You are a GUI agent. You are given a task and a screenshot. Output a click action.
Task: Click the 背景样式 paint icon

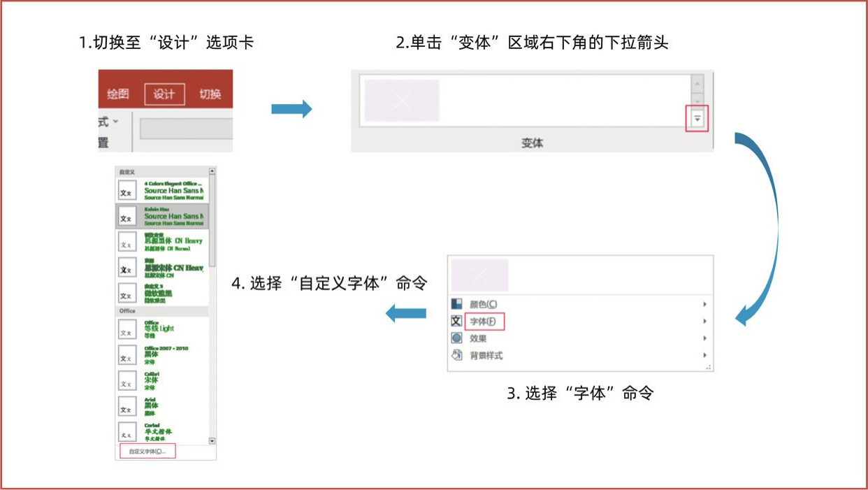click(456, 355)
